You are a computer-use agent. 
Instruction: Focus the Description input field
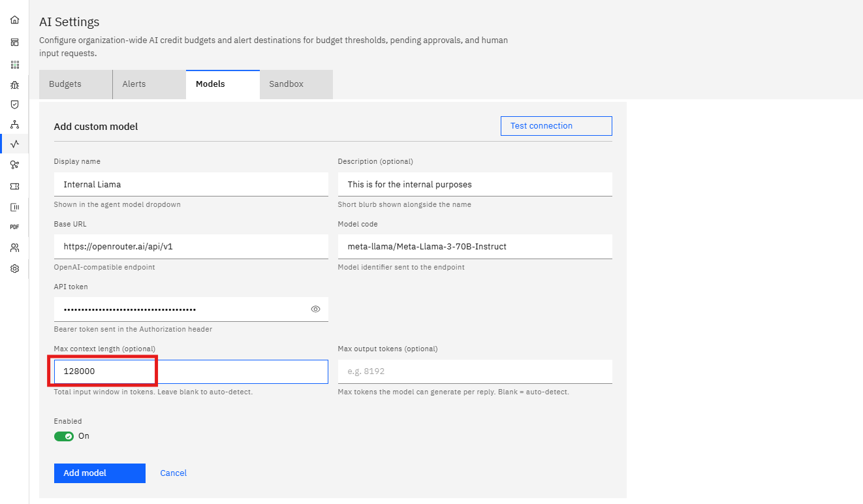[475, 184]
